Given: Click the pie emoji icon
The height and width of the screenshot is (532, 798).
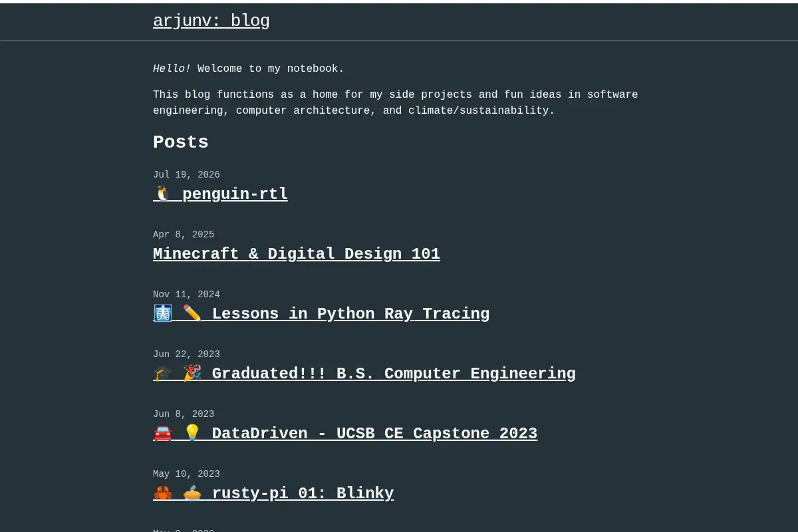Looking at the screenshot, I should 192,493.
